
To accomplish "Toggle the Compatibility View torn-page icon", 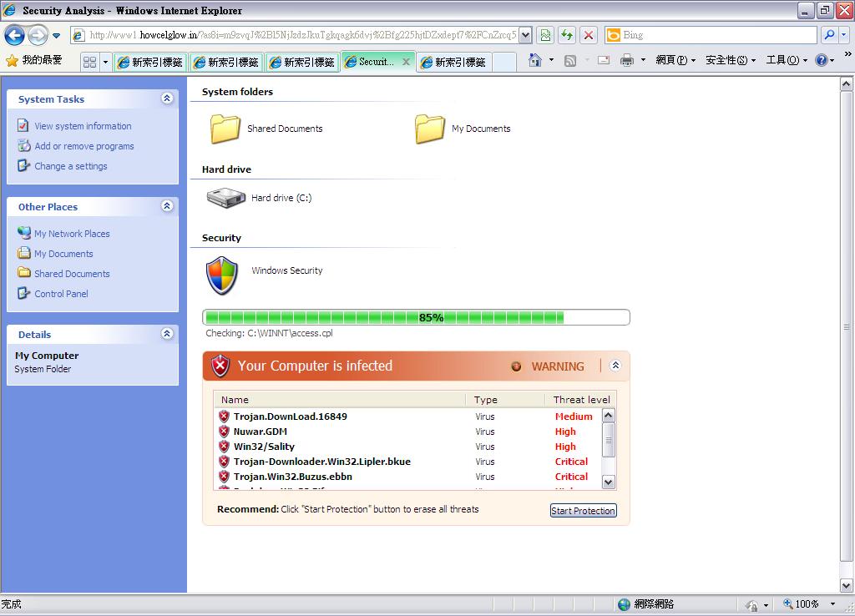I will coord(545,35).
